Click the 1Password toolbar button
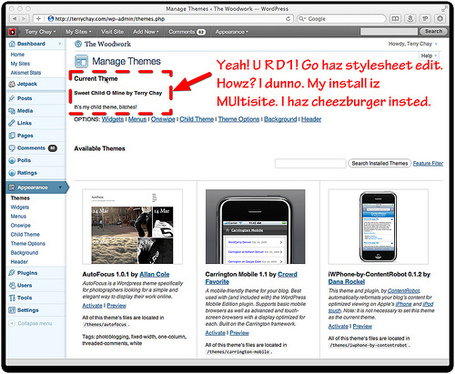 point(425,19)
